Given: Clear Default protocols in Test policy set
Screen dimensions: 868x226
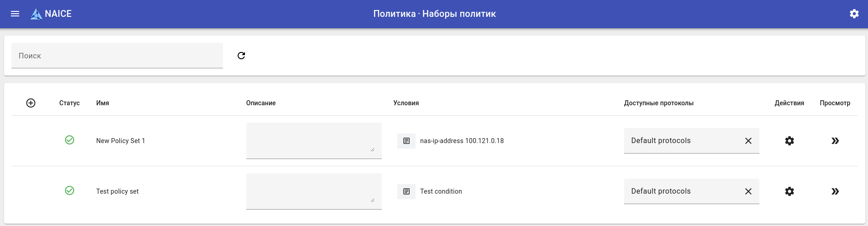Looking at the screenshot, I should coord(748,191).
